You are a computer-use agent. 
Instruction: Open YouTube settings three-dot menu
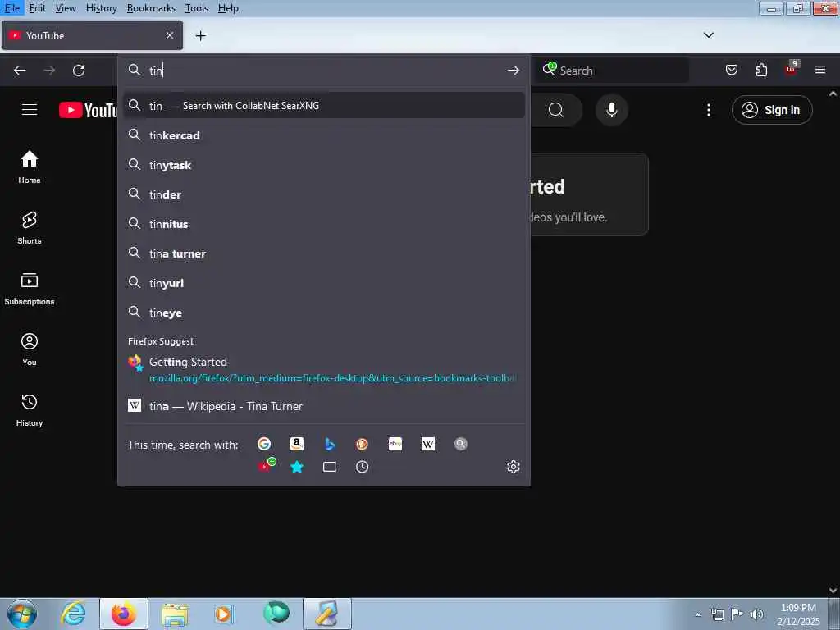708,110
